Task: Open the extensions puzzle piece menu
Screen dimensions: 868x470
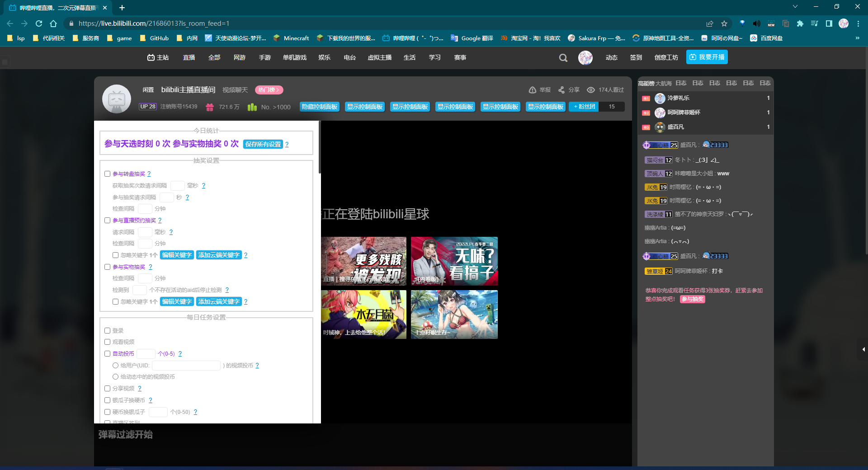Action: click(x=800, y=23)
